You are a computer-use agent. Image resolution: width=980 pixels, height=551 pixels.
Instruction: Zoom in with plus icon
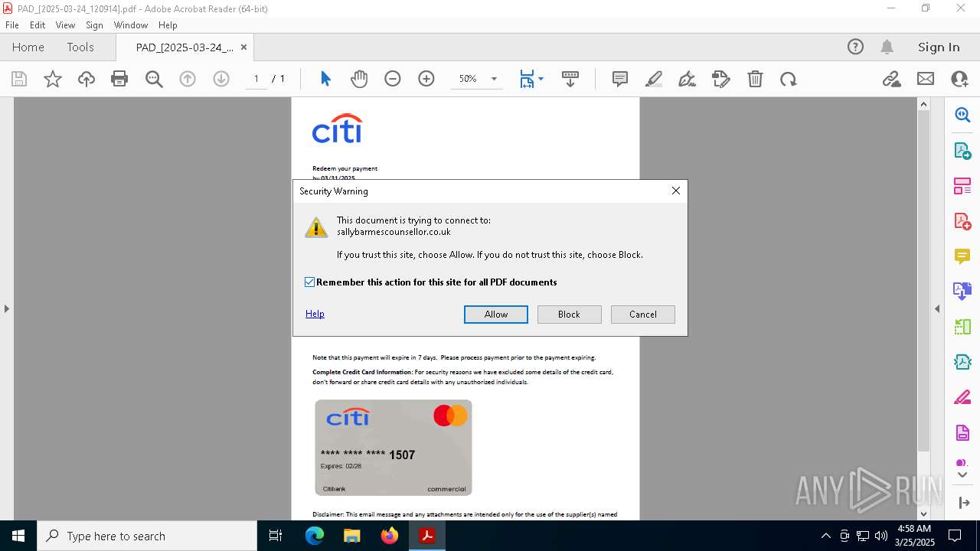tap(426, 79)
